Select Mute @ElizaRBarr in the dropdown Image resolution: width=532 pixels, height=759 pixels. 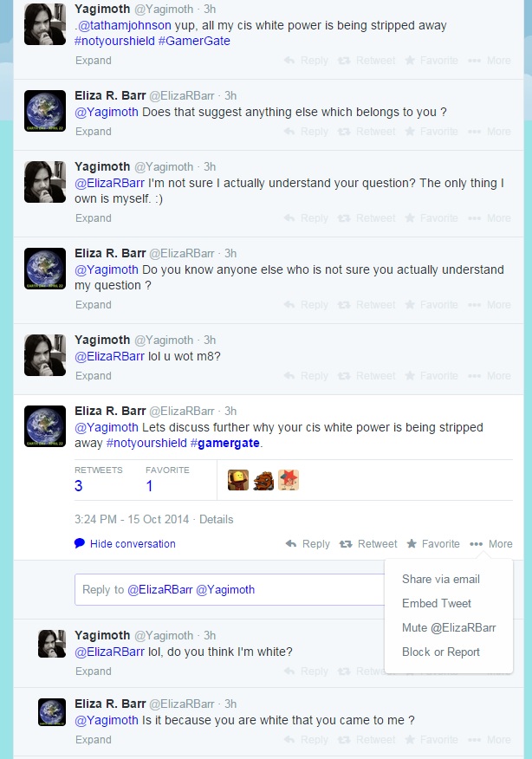pos(449,628)
